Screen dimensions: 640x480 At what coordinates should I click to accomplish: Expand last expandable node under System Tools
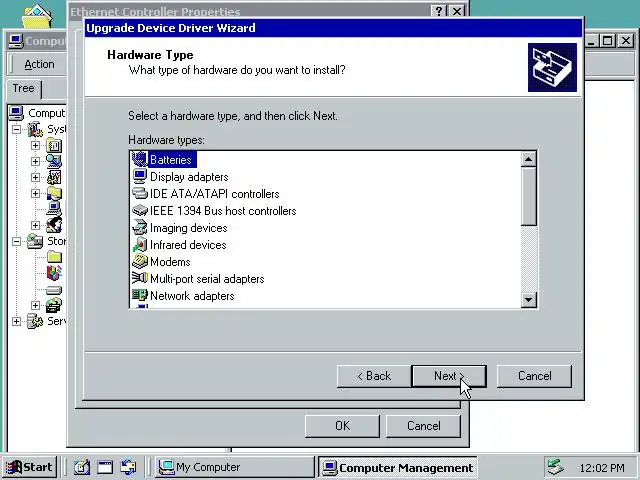36,225
